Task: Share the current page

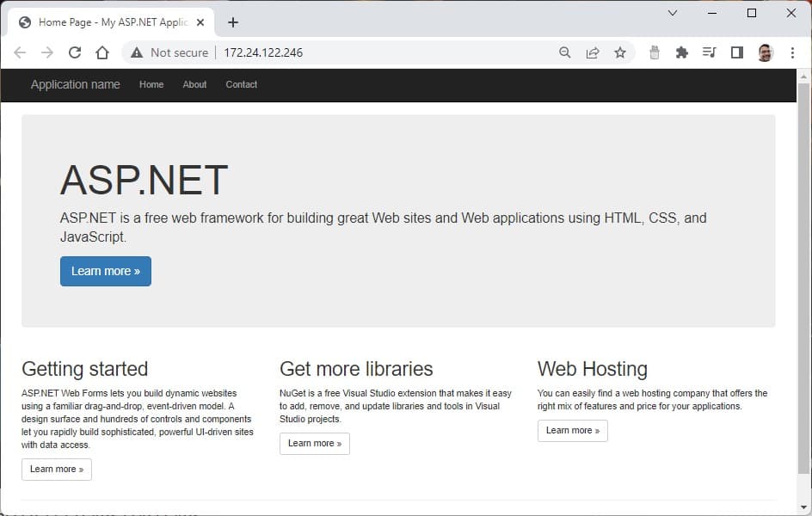Action: pyautogui.click(x=593, y=52)
